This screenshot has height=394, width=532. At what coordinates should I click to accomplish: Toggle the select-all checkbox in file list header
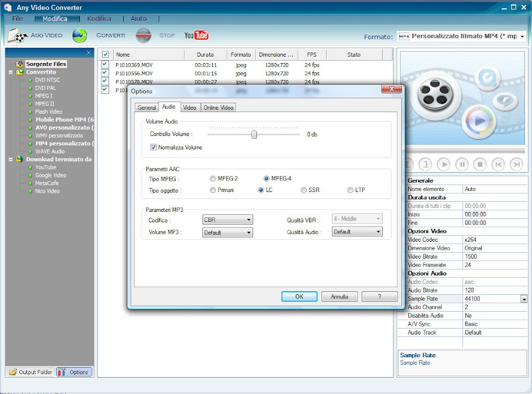(x=105, y=54)
